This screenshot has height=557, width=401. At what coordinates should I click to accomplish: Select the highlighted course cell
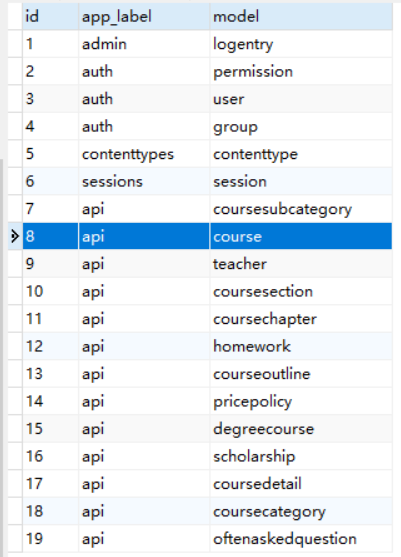click(301, 236)
